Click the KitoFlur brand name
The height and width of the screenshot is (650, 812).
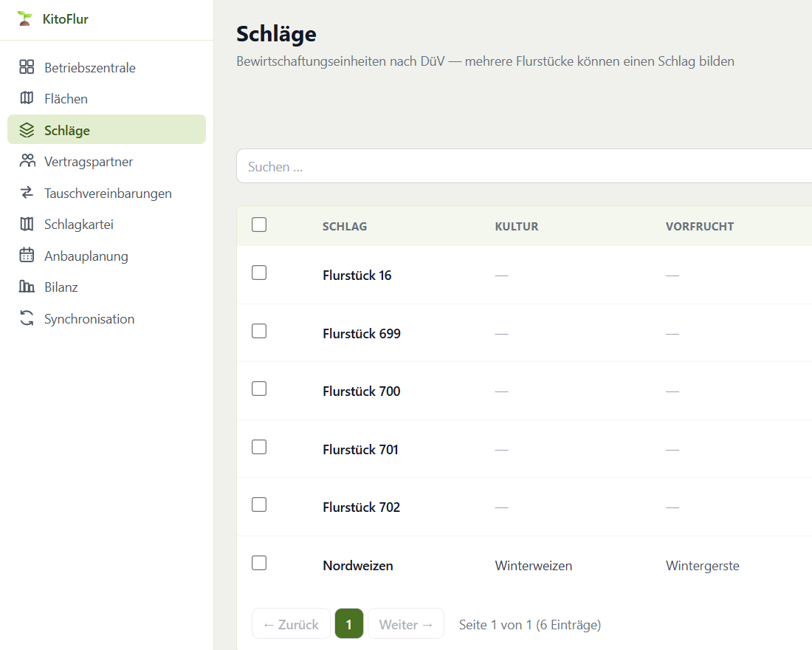pyautogui.click(x=65, y=19)
